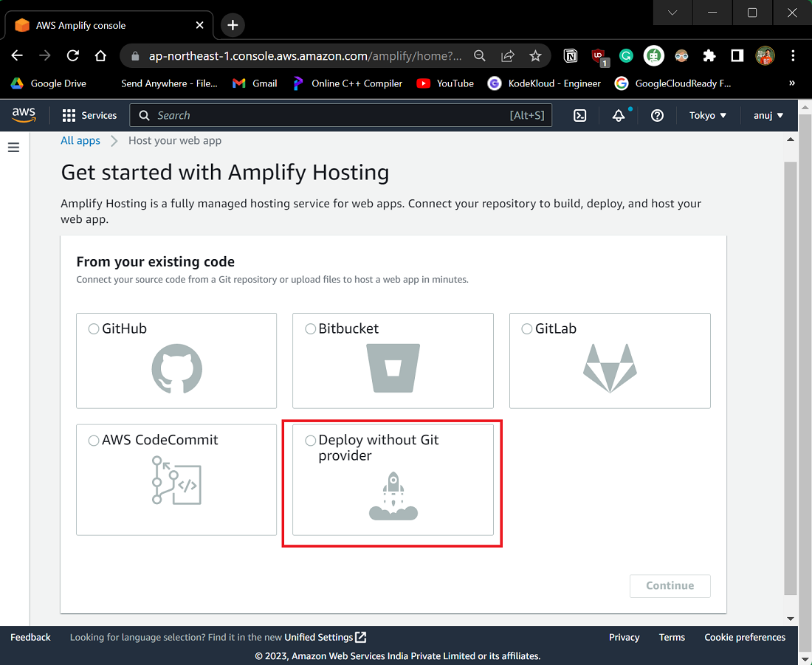
Task: Click the browser forward arrow
Action: pos(45,55)
